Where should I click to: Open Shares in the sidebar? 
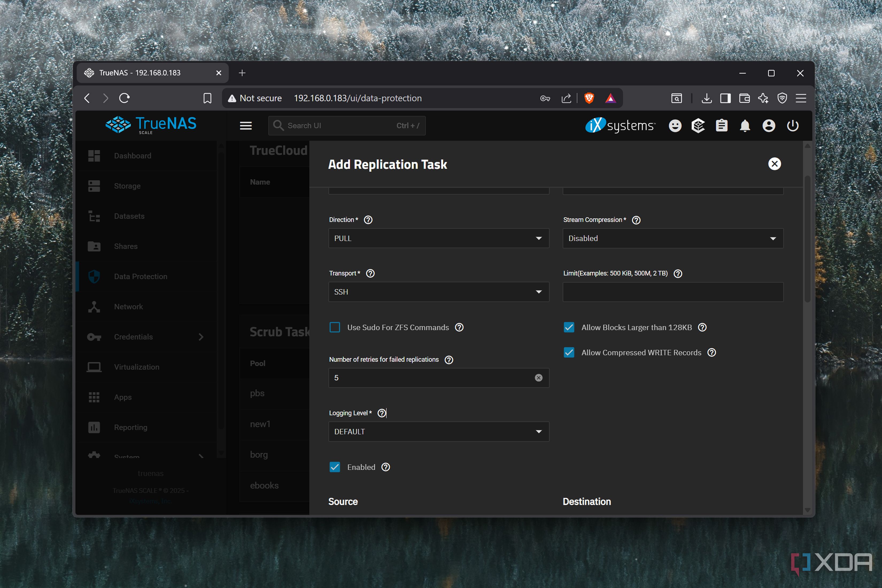tap(146, 246)
